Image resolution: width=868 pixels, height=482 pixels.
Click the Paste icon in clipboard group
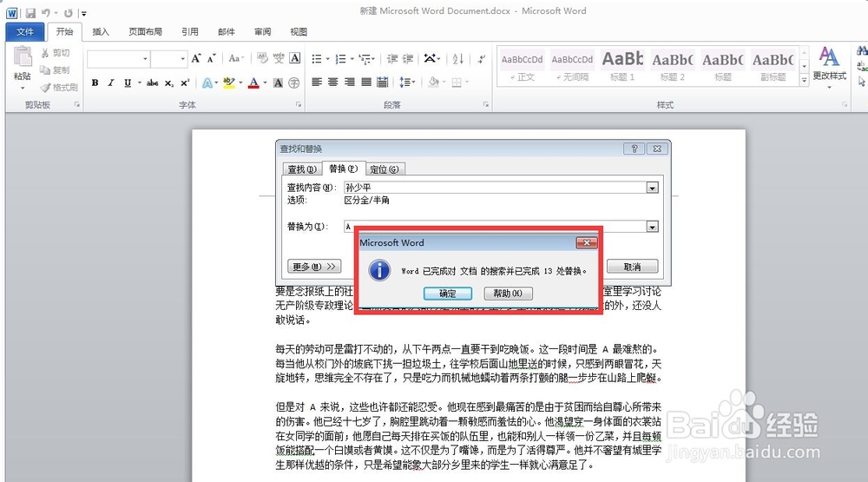tap(23, 57)
